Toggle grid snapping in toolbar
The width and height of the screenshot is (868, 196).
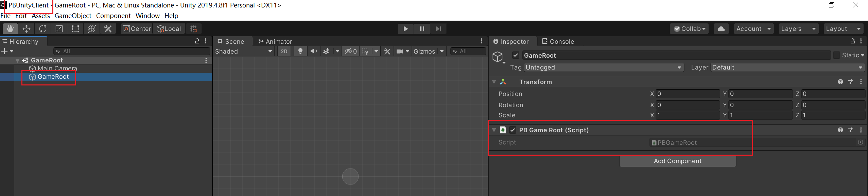pos(194,29)
